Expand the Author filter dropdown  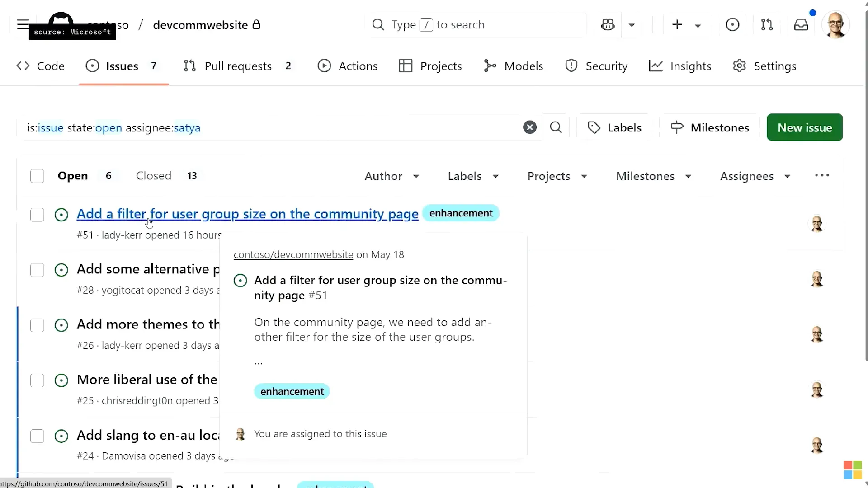click(x=392, y=176)
